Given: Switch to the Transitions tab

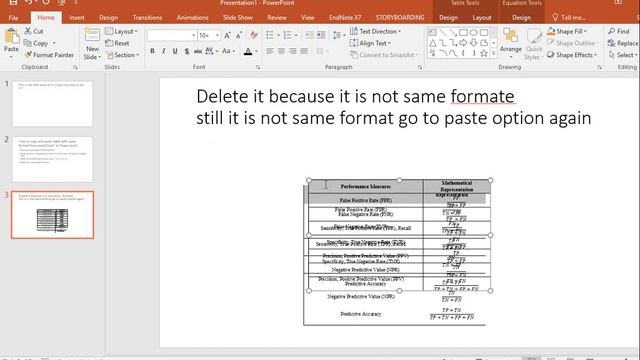Looking at the screenshot, I should click(x=147, y=18).
